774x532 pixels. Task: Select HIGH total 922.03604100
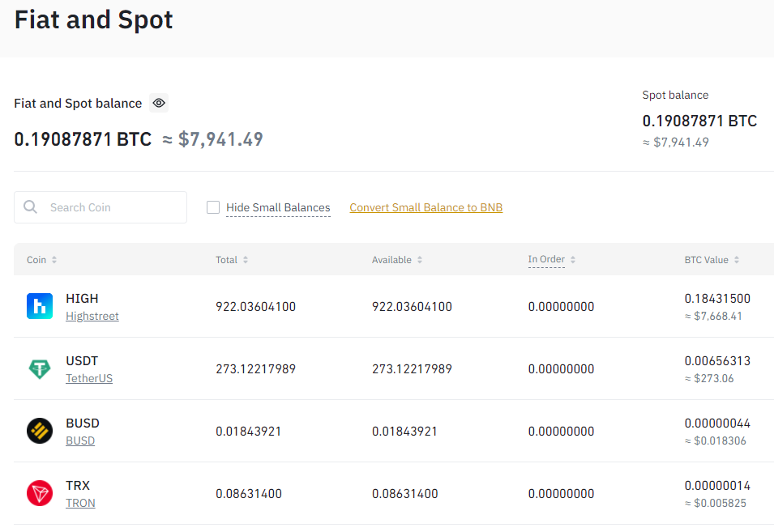coord(255,307)
